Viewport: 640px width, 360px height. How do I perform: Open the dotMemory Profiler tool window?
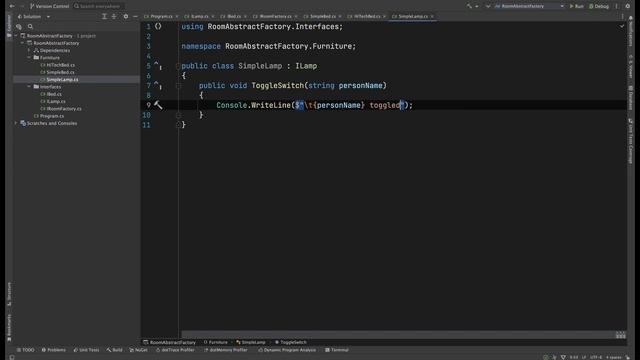(x=226, y=350)
